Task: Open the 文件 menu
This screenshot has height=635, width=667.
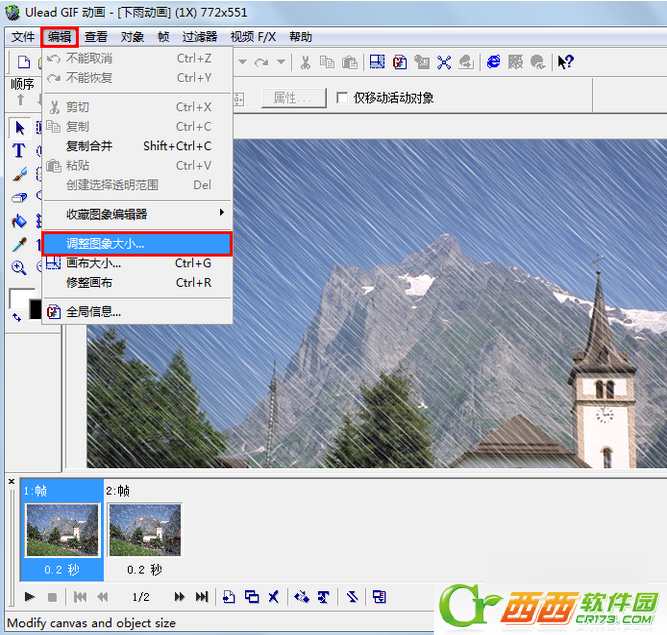Action: [x=23, y=37]
